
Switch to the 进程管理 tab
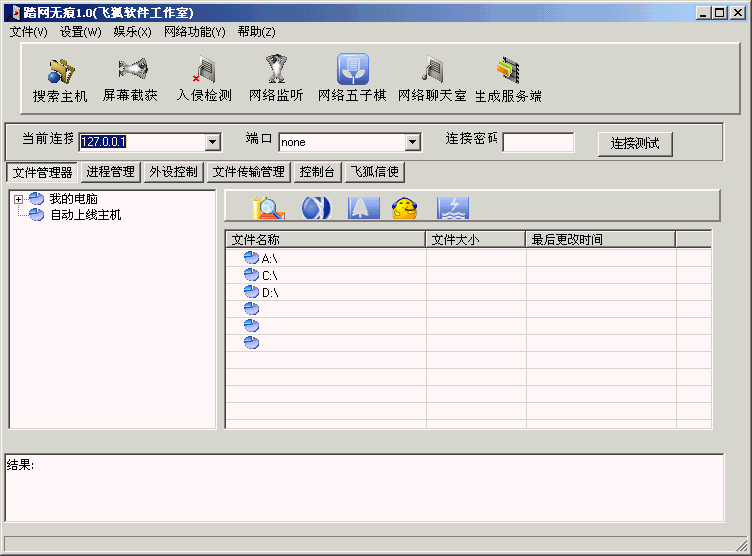(110, 172)
